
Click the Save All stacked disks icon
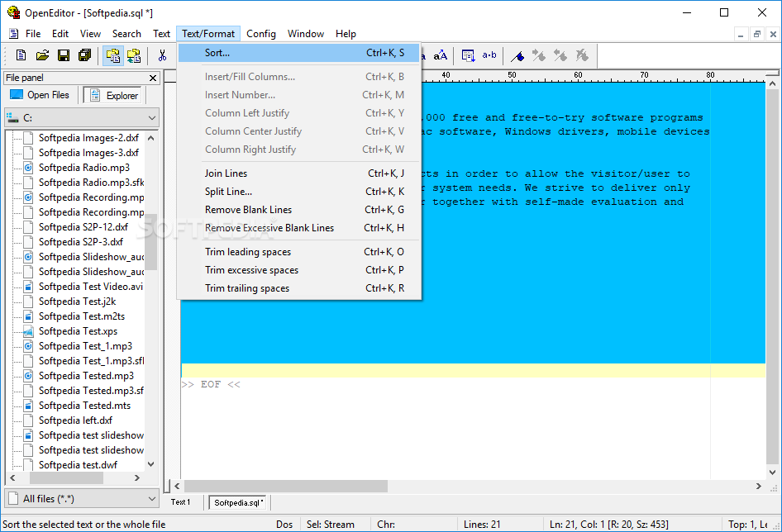coord(85,55)
